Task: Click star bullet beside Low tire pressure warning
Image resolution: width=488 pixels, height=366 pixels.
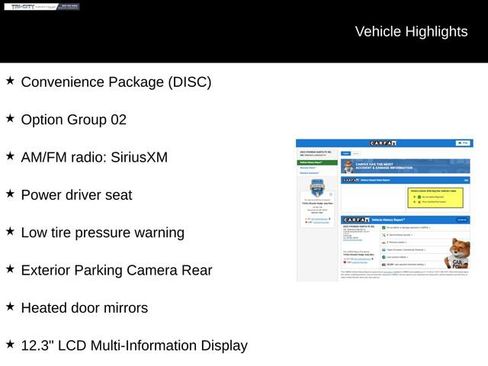Action: [10, 231]
